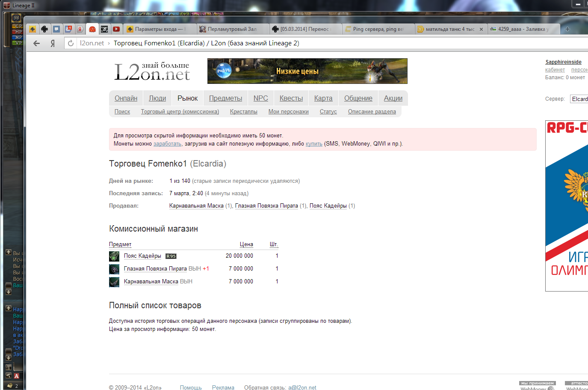Open Пояс Кадейры in the shop table
The width and height of the screenshot is (588, 390).
142,256
